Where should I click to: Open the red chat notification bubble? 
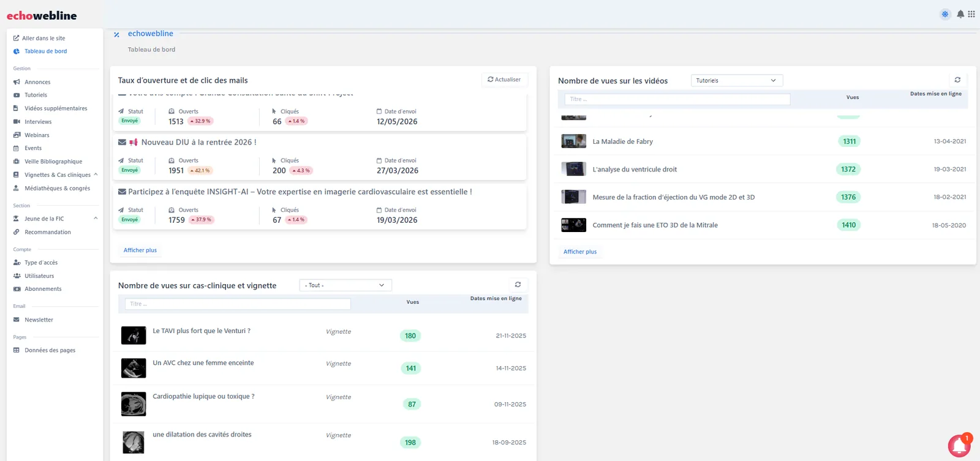959,446
